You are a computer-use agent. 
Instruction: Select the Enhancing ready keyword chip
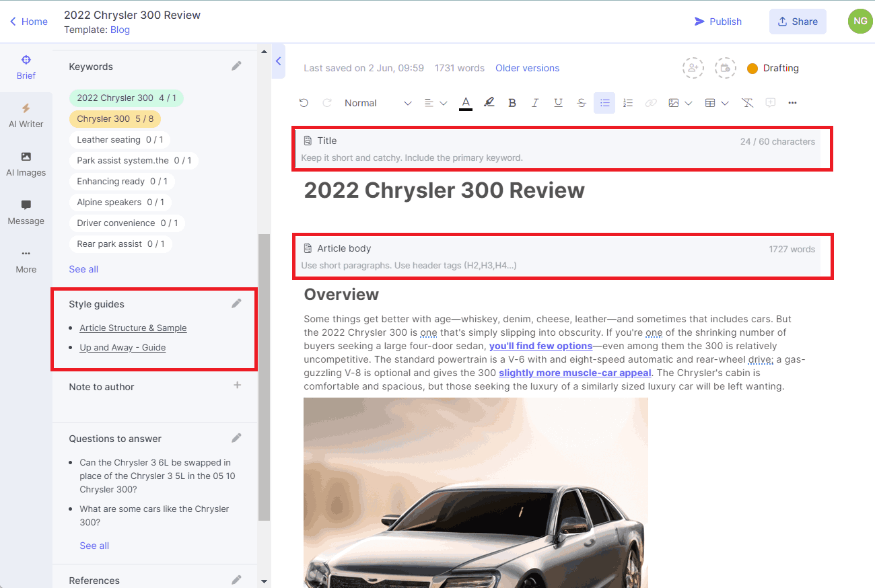122,182
